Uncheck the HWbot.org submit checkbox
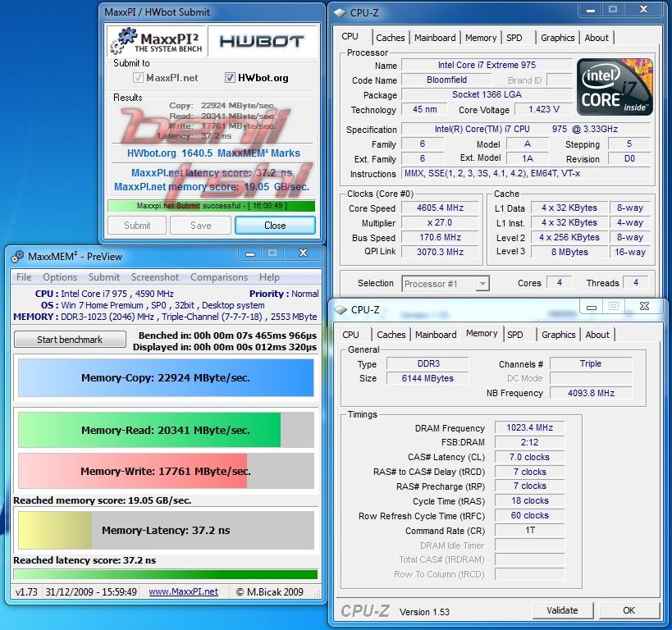The image size is (672, 630). (x=230, y=78)
